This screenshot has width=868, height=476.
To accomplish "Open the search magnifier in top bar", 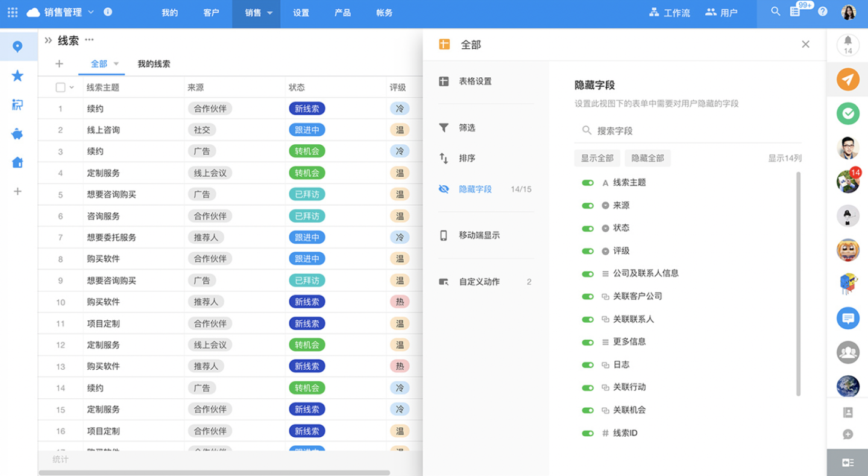I will pyautogui.click(x=776, y=11).
